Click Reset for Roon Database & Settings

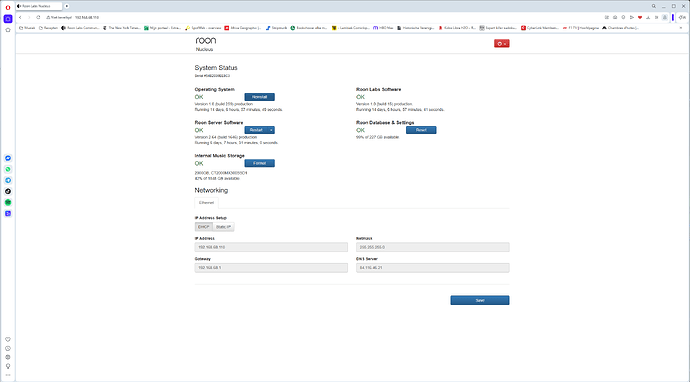(x=421, y=130)
